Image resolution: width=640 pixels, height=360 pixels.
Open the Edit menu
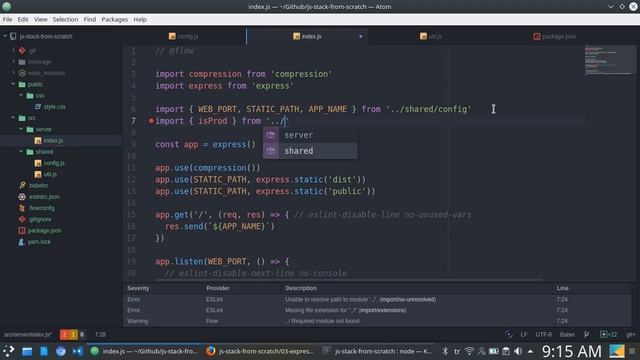click(23, 19)
